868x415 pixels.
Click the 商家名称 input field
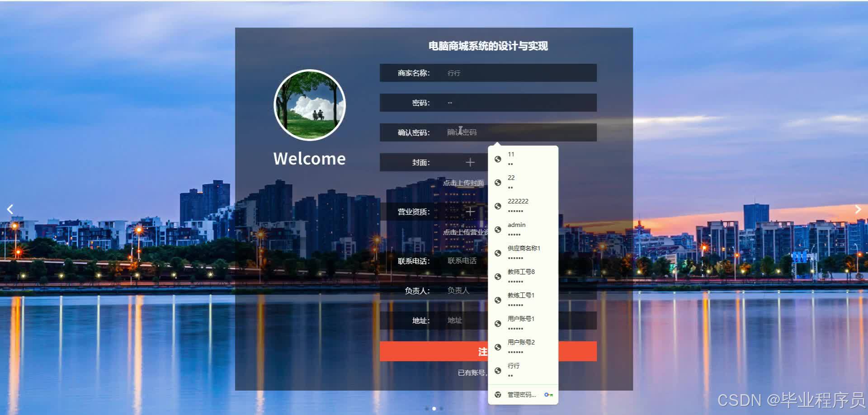click(497, 73)
